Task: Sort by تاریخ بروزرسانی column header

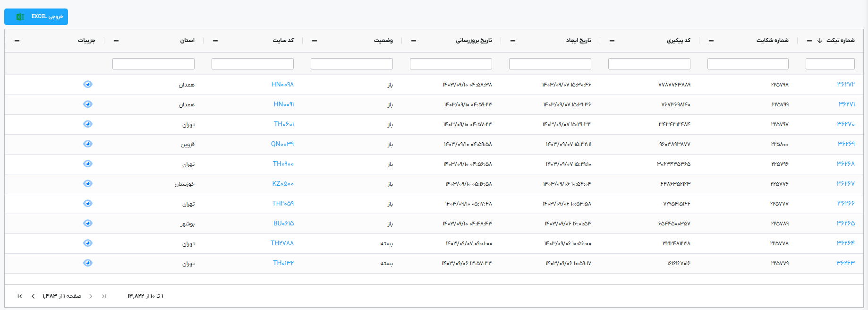Action: coord(474,41)
